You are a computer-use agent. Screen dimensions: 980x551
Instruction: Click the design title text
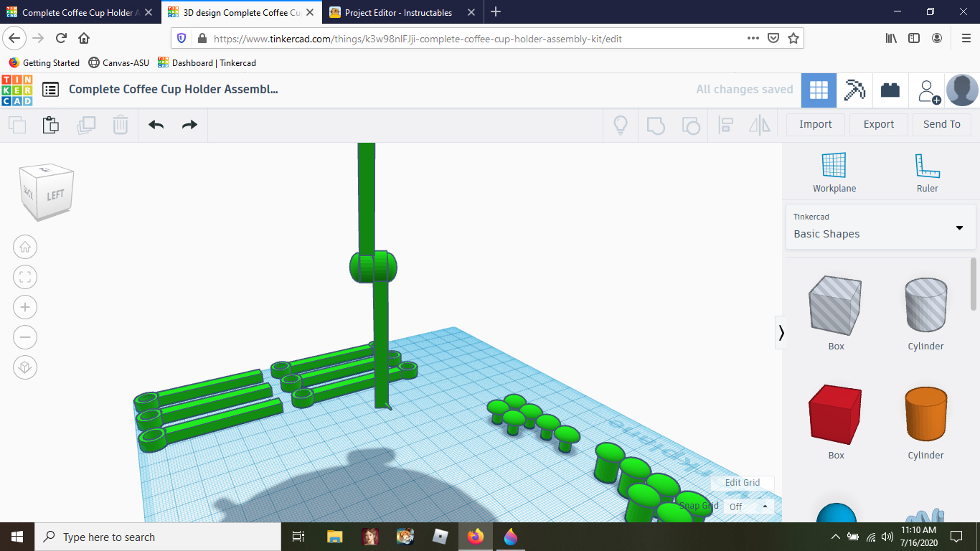[x=173, y=90]
